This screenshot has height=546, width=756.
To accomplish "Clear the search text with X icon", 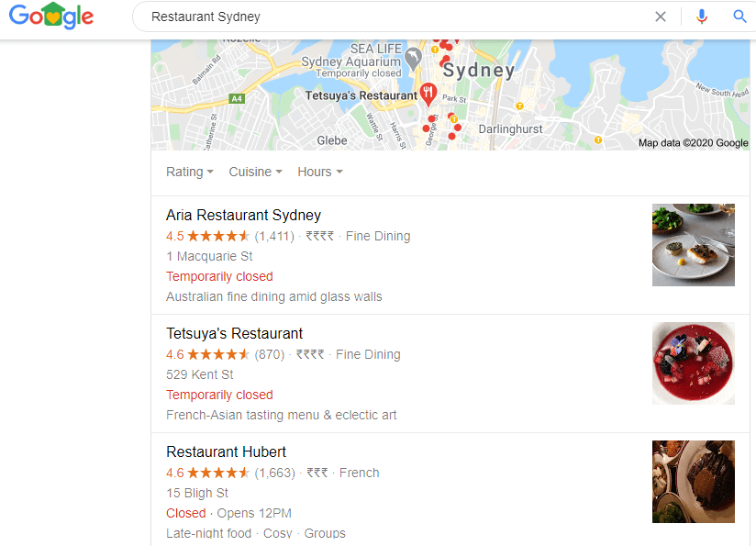I will point(660,17).
